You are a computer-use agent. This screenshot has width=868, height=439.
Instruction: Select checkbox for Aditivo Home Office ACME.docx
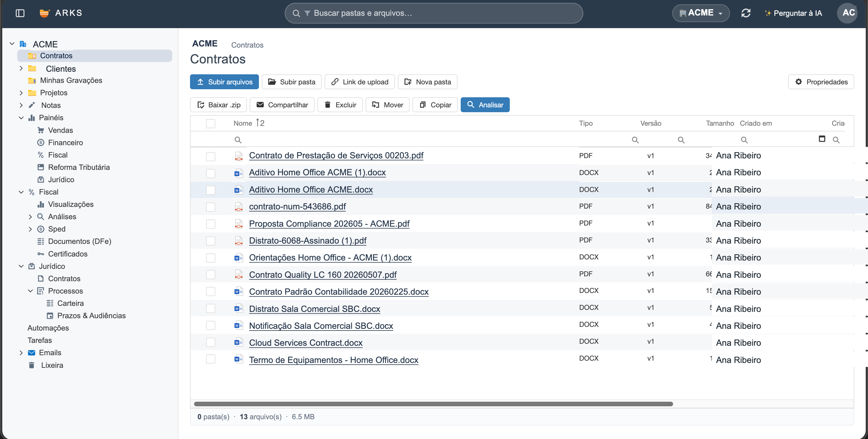pos(211,190)
